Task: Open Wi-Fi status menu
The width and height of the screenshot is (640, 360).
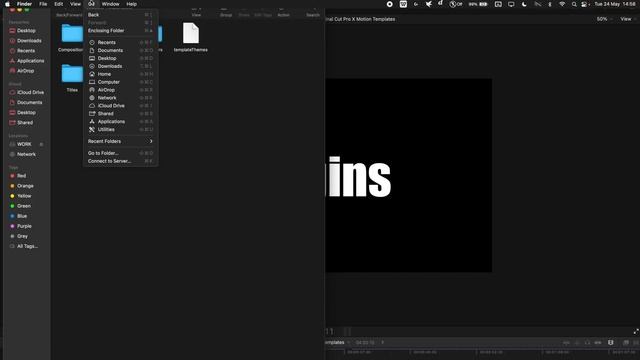Action: tap(562, 4)
